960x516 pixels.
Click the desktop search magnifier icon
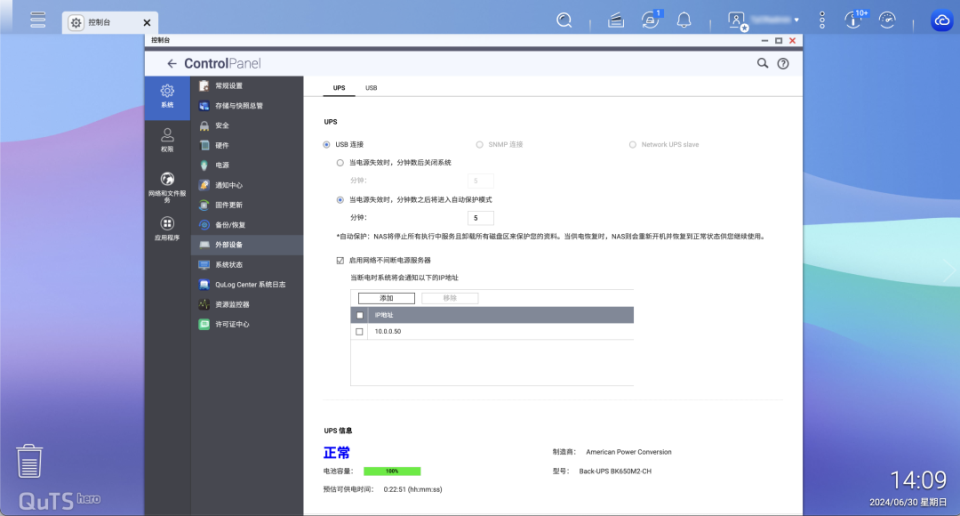[564, 20]
